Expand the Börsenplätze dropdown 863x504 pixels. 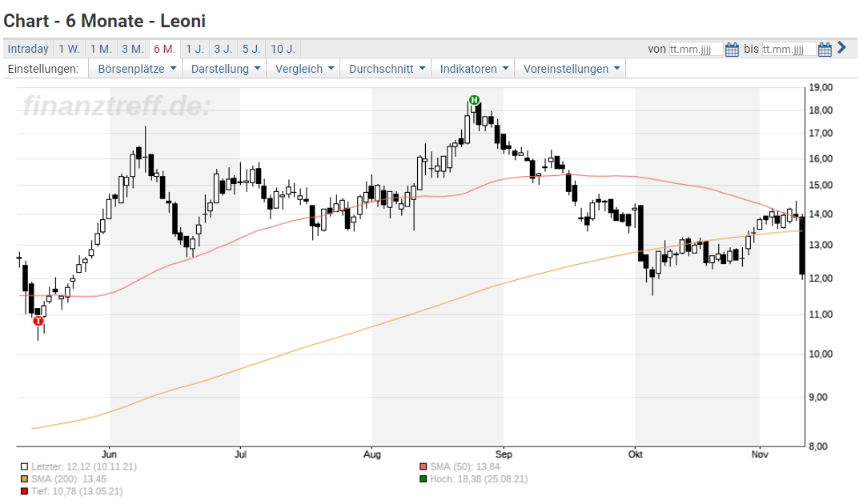pos(135,69)
